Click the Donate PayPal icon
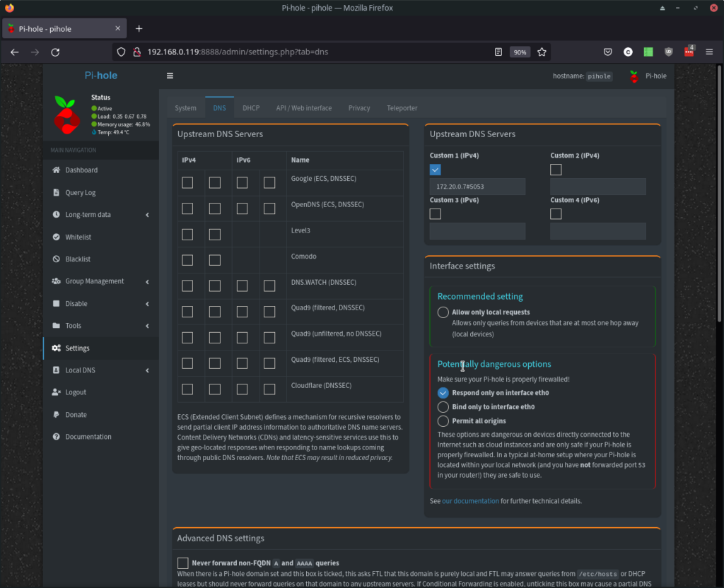This screenshot has height=588, width=724. tap(56, 414)
